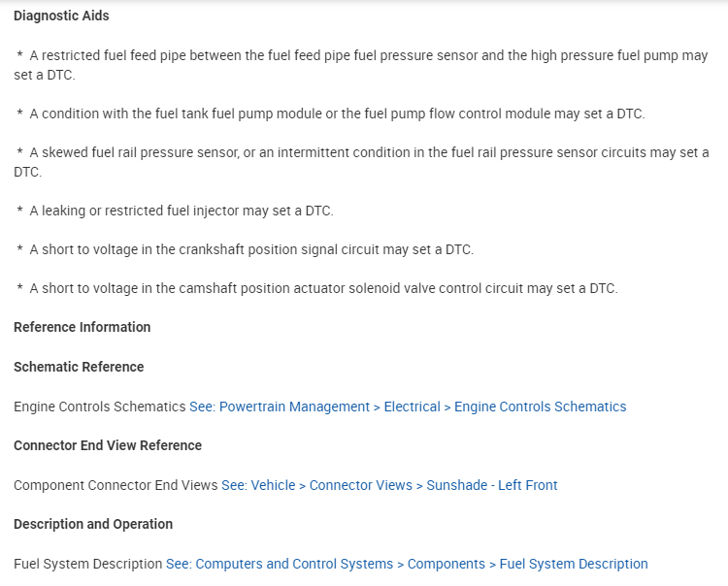Click the Connector End View Reference heading
This screenshot has width=728, height=586.
tap(108, 445)
